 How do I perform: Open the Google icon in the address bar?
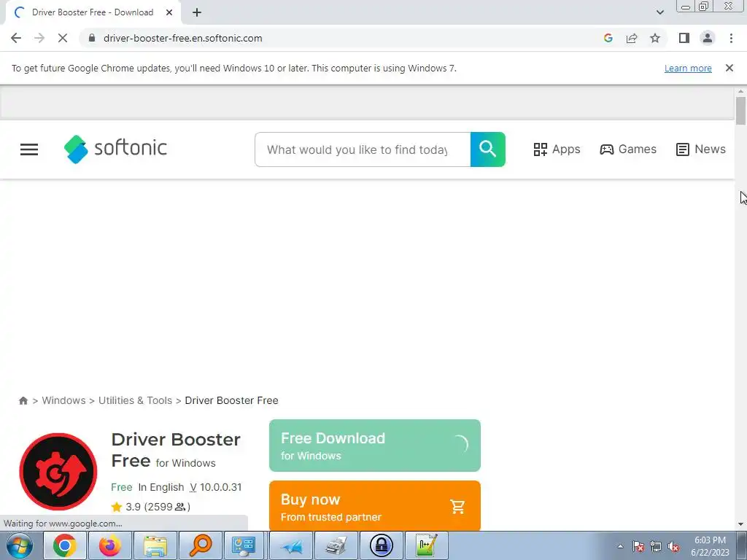coord(608,38)
